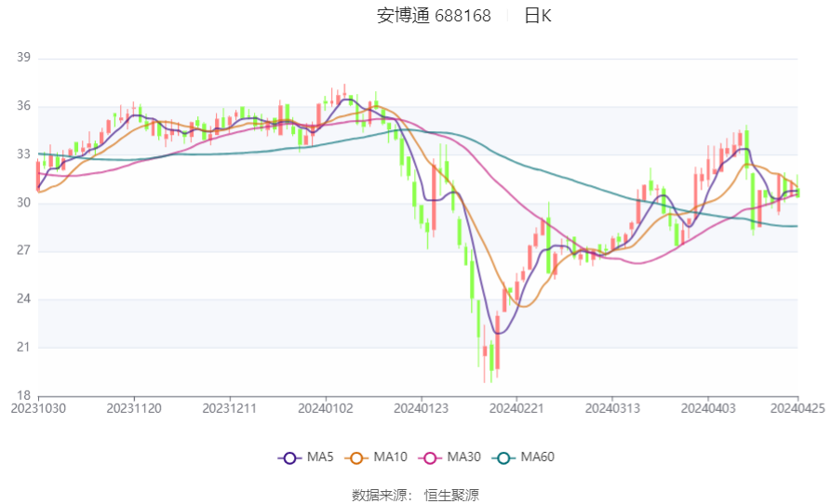Click the 30 price label on y-axis

click(x=23, y=203)
